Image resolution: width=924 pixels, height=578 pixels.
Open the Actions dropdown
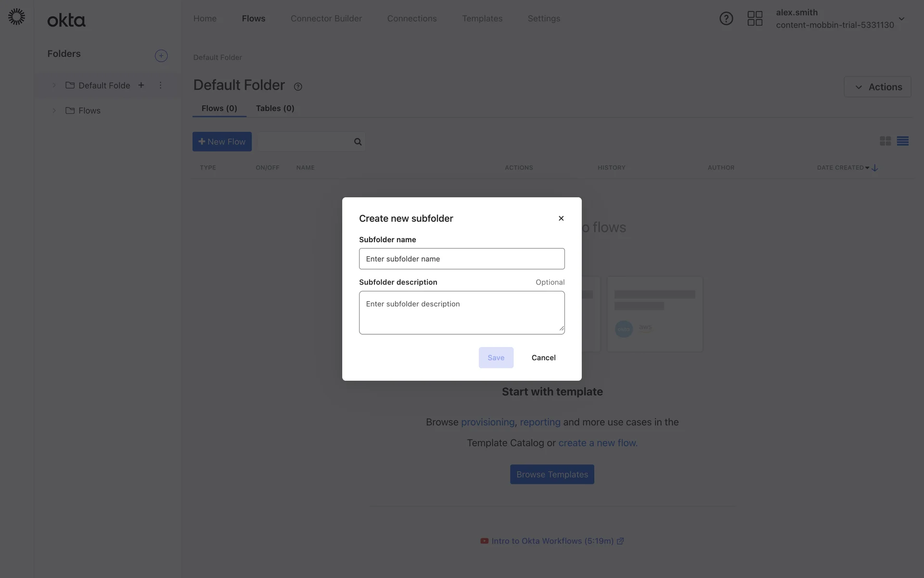tap(877, 87)
